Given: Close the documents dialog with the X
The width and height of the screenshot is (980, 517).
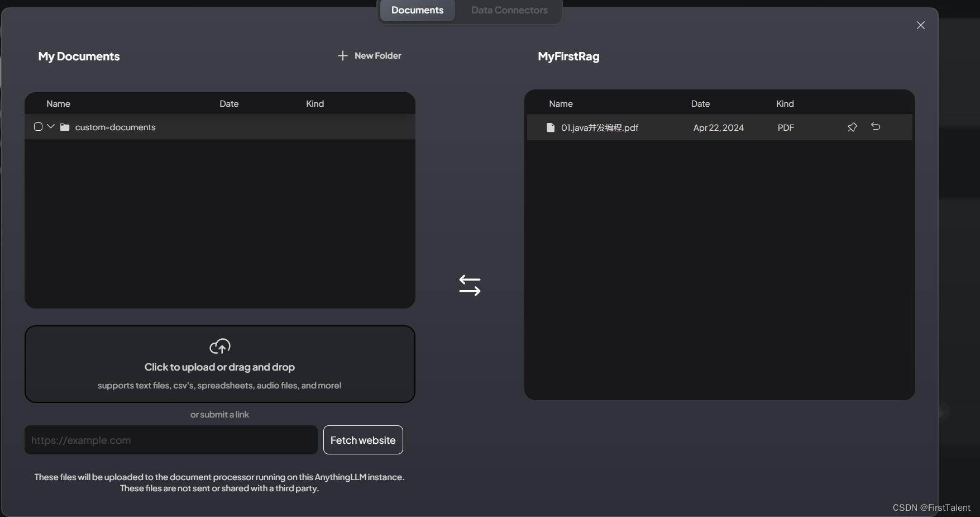Looking at the screenshot, I should click(921, 25).
